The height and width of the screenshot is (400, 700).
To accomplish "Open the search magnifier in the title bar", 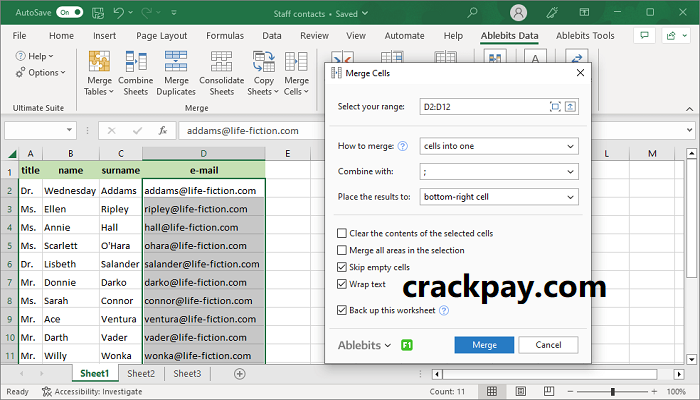I will pos(472,13).
